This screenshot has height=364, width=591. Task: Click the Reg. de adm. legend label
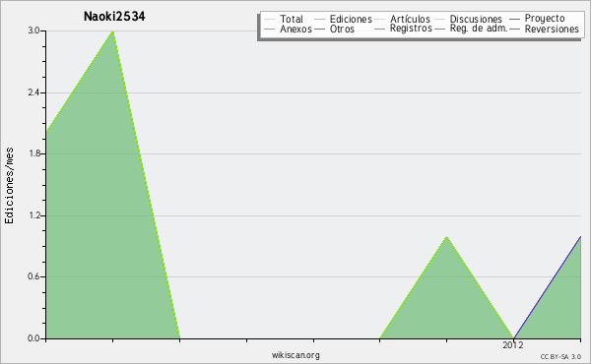[x=479, y=29]
